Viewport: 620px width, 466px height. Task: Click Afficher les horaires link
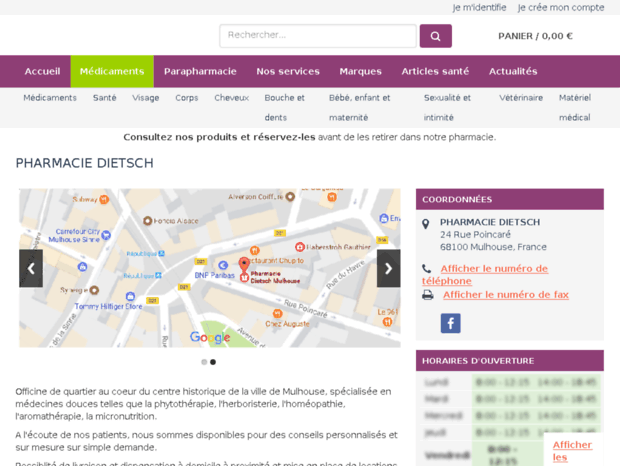tap(572, 451)
